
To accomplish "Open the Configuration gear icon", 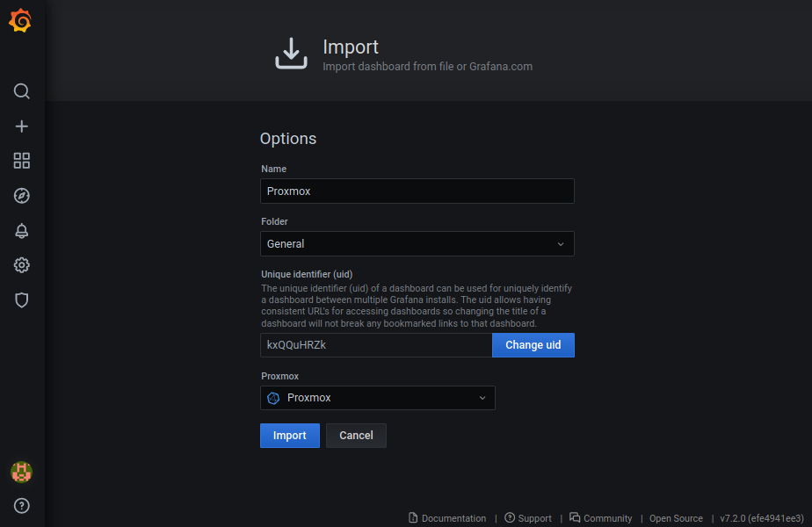I will 21,265.
